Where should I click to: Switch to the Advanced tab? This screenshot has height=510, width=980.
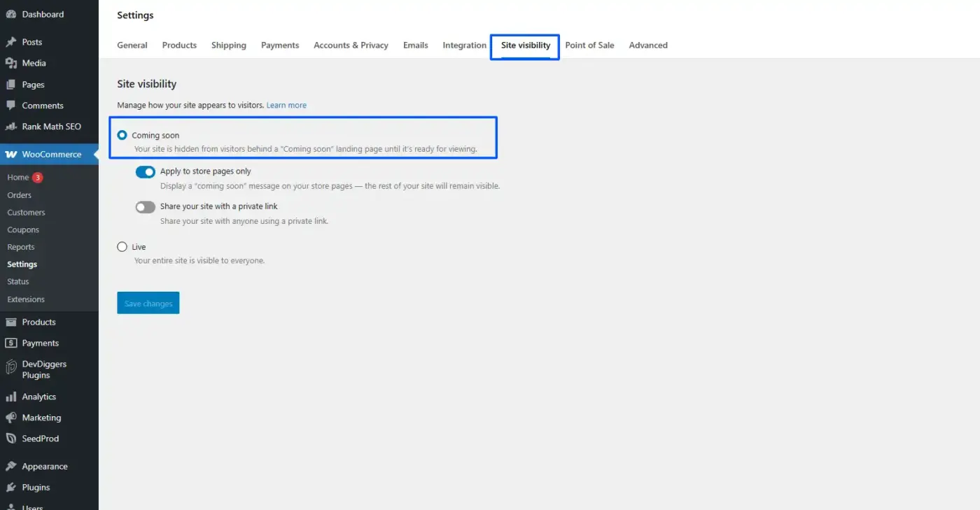tap(648, 45)
